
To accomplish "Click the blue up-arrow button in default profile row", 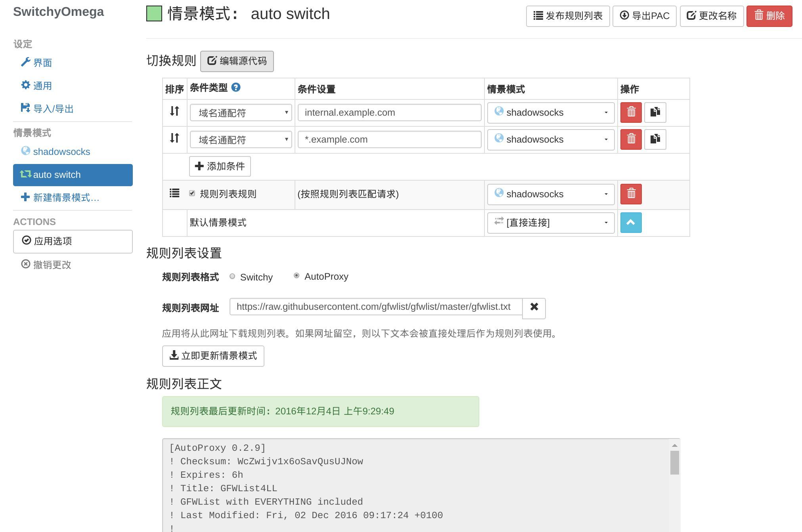I will coord(631,223).
